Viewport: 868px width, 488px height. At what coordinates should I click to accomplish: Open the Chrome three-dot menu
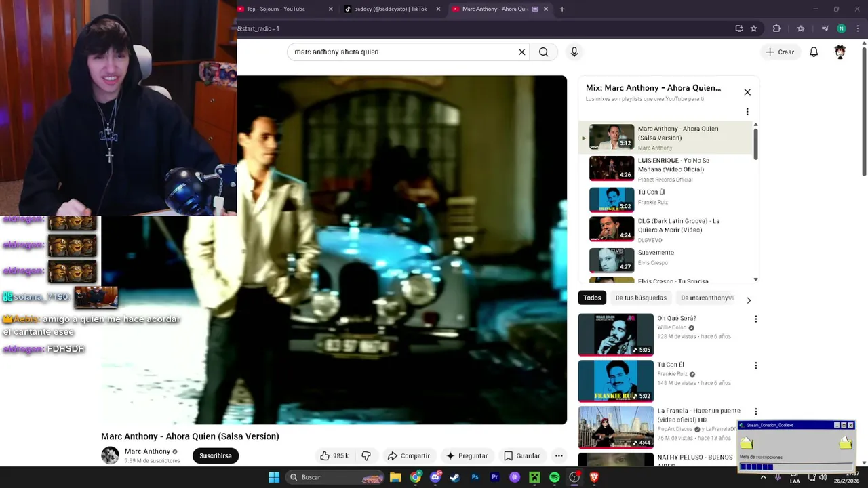click(858, 28)
